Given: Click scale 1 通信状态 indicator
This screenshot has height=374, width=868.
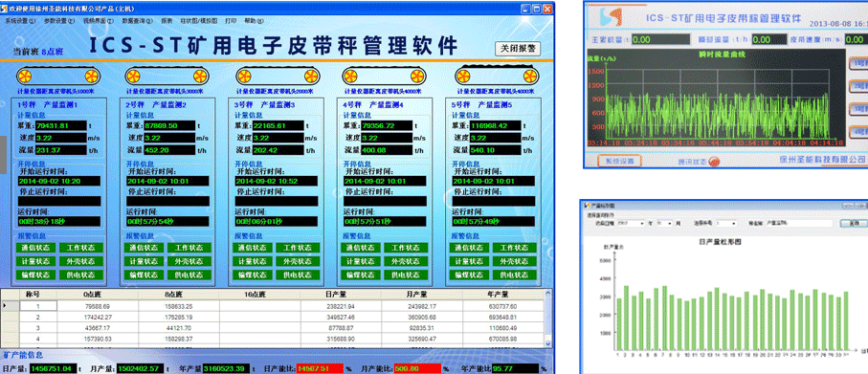Looking at the screenshot, I should [x=37, y=248].
